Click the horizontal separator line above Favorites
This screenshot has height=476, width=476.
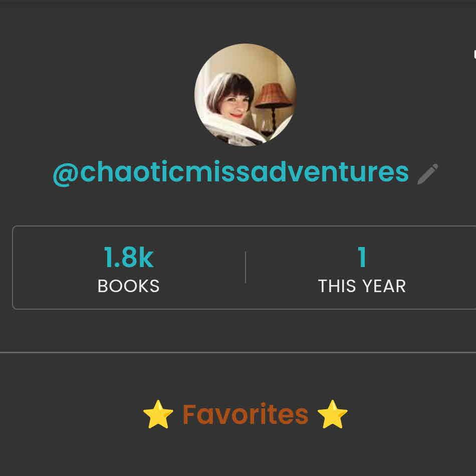(238, 352)
